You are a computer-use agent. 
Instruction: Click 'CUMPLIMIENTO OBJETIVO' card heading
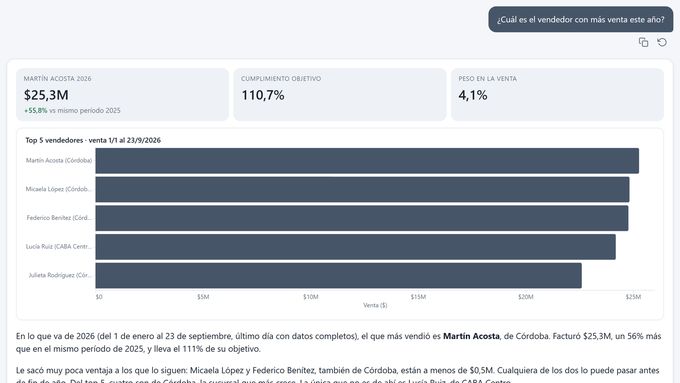(281, 79)
